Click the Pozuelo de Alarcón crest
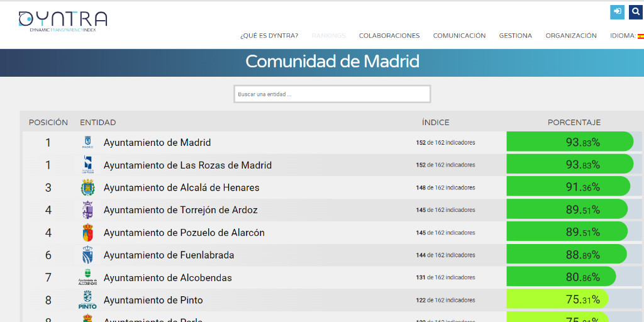Image resolution: width=644 pixels, height=322 pixels. (87, 233)
